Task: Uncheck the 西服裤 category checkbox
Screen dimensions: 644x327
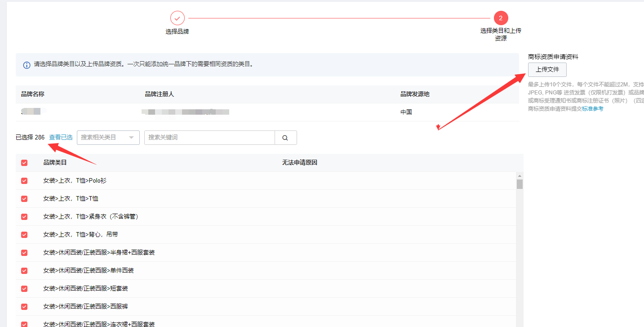Action: click(x=24, y=306)
